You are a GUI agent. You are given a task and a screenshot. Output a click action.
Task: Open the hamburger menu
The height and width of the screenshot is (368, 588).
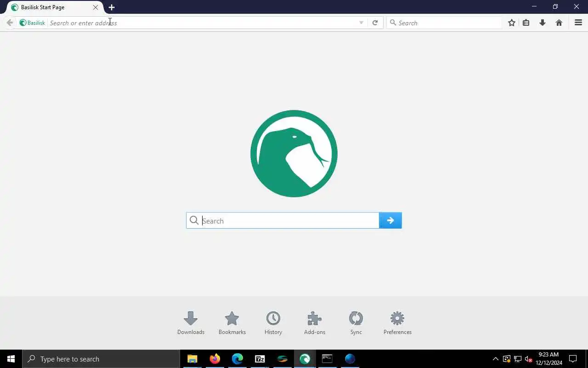578,23
